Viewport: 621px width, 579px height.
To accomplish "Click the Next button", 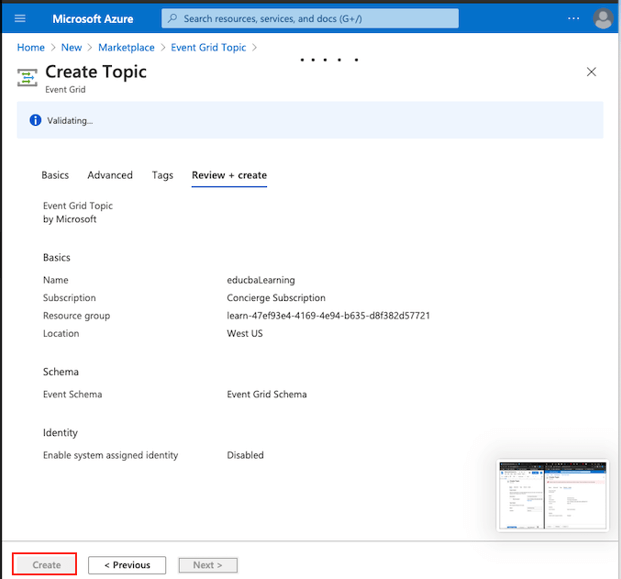I will click(x=207, y=565).
